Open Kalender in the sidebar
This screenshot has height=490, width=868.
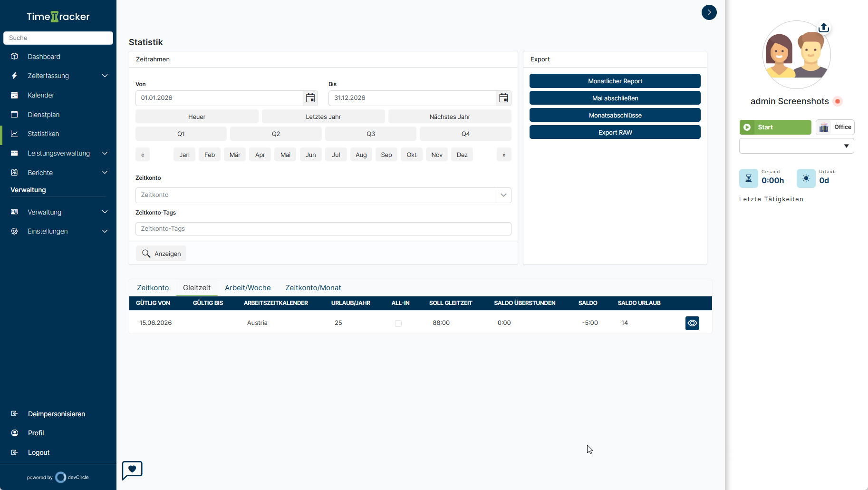tap(41, 95)
